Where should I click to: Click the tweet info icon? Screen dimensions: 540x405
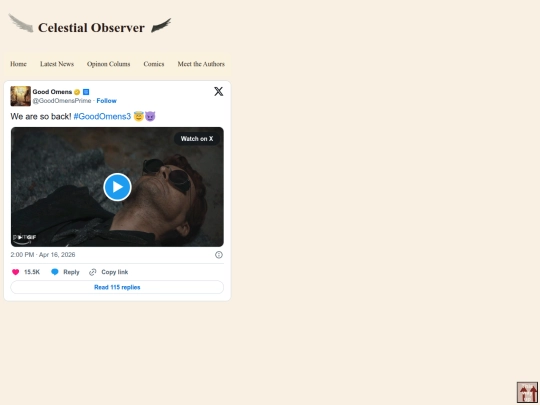click(219, 255)
